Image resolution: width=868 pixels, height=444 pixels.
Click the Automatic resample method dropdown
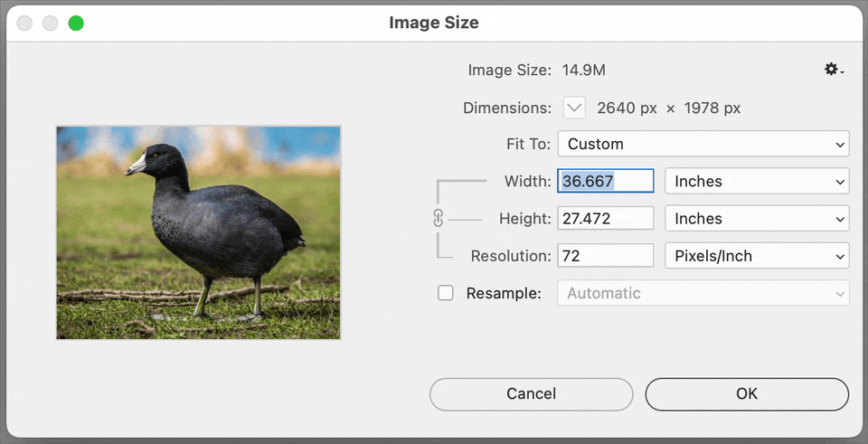(x=703, y=293)
